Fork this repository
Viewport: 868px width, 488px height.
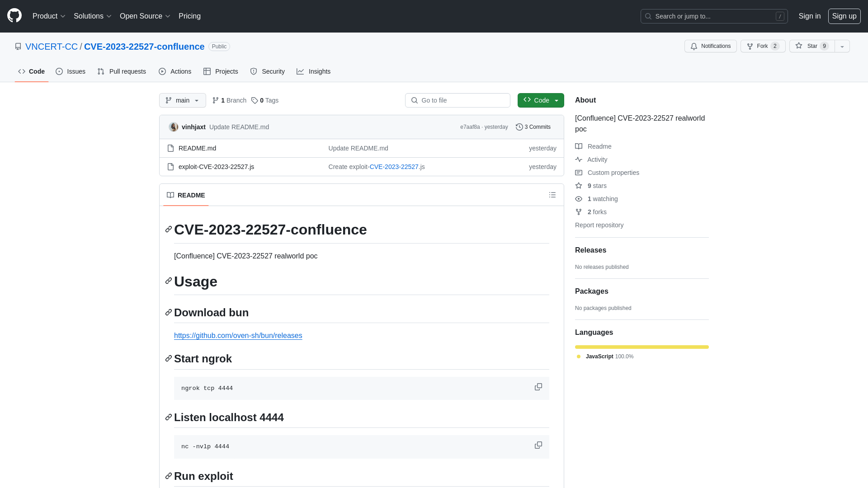(763, 46)
